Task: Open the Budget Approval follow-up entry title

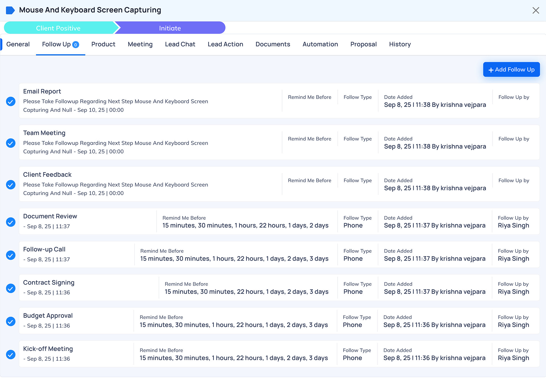Action: coord(48,316)
